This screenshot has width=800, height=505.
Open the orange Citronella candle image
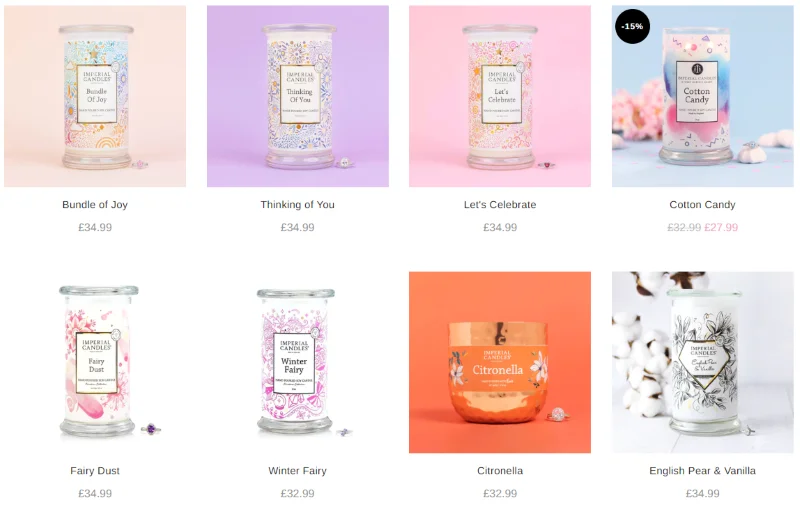[x=500, y=362]
